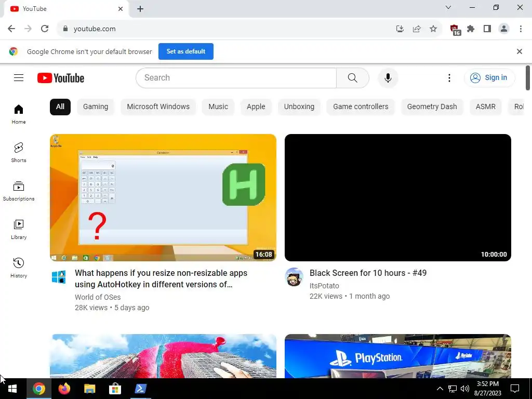Click lock icon for site information

[65, 29]
